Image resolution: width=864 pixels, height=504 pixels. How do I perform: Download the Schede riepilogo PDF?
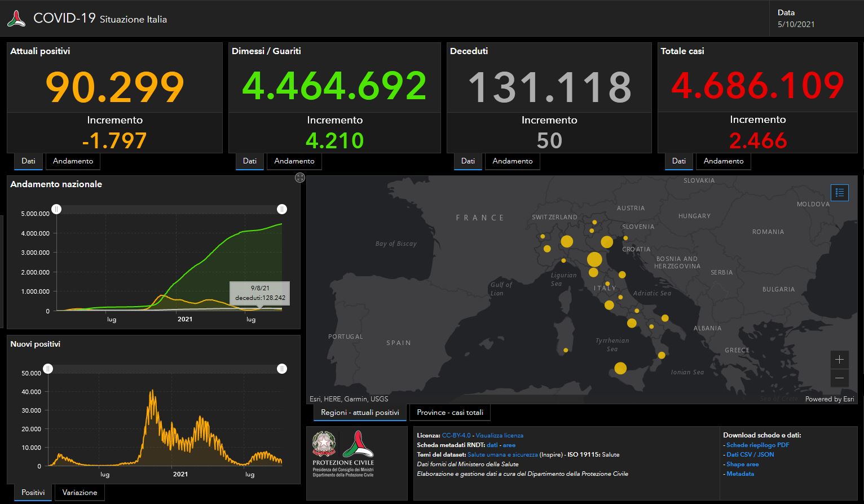coord(757,445)
